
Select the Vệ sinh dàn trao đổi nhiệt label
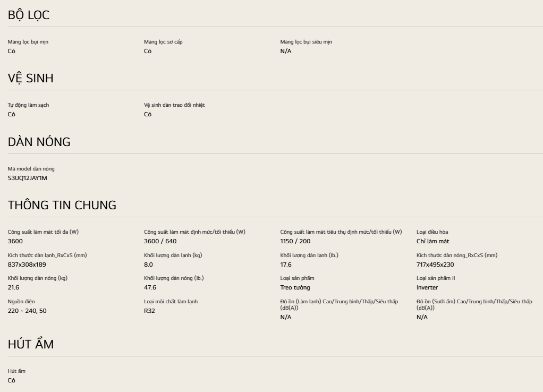[x=174, y=105]
